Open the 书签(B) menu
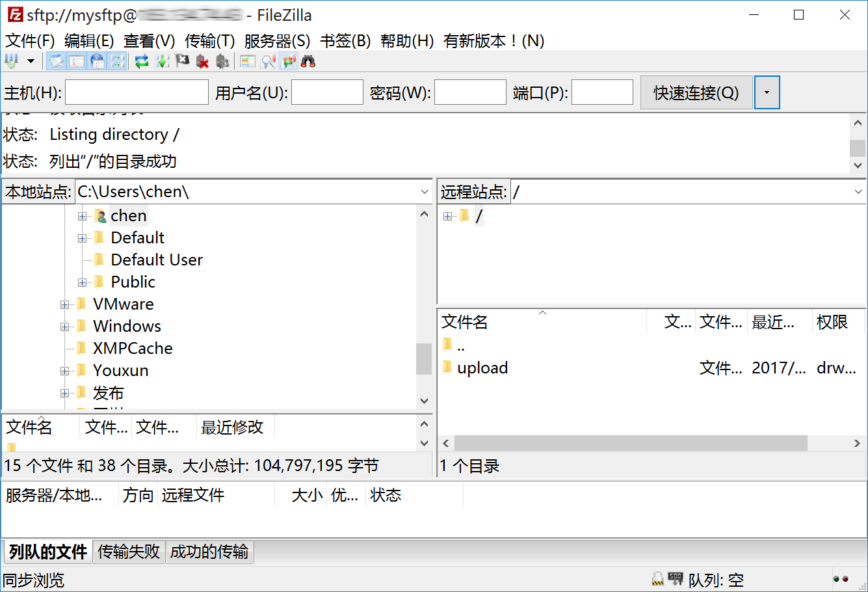This screenshot has height=592, width=868. [x=345, y=41]
